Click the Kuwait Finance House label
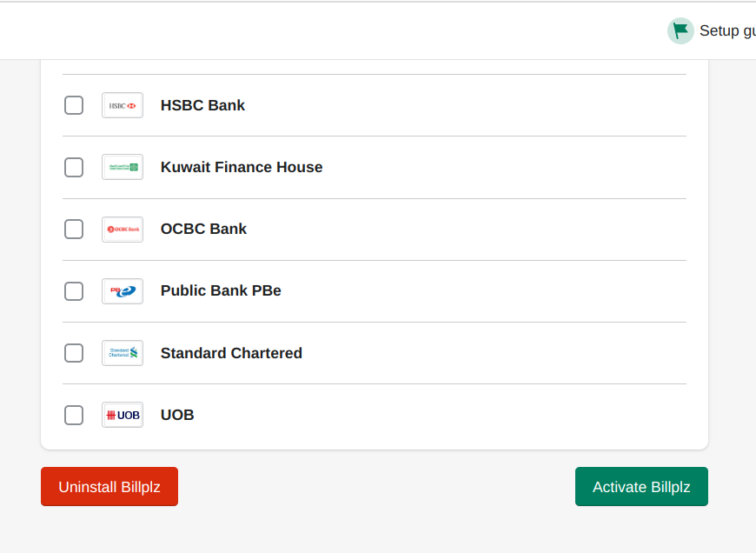The image size is (756, 553). [x=242, y=167]
